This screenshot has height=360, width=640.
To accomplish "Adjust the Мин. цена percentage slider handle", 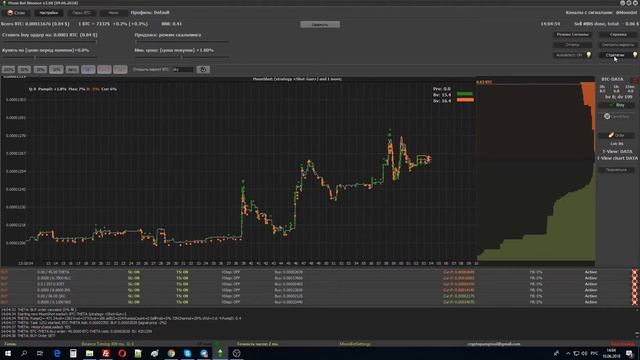I will 181,57.
